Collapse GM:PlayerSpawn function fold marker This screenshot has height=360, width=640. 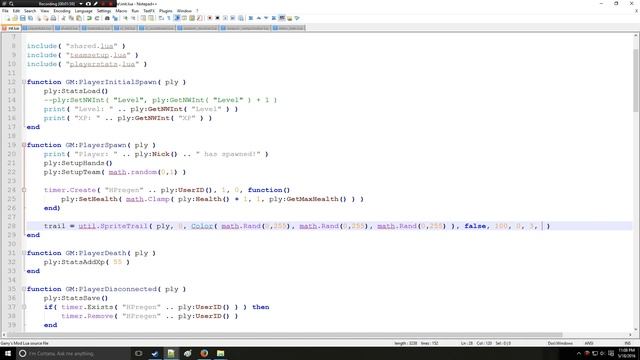24,145
